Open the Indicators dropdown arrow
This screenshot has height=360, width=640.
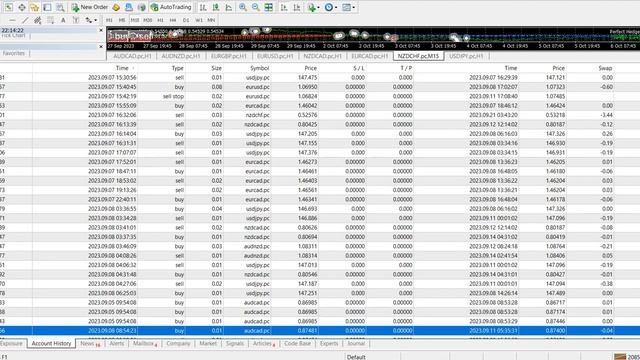click(x=318, y=7)
